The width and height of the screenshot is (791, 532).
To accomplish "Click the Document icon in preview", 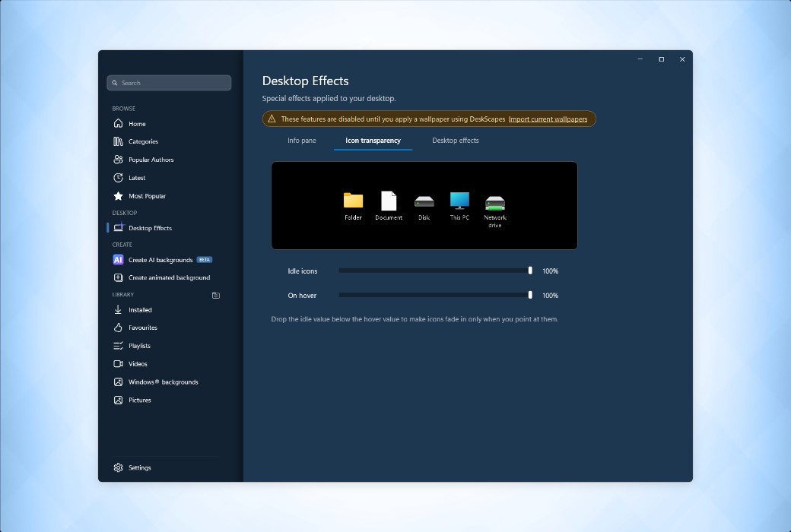I will pos(389,200).
